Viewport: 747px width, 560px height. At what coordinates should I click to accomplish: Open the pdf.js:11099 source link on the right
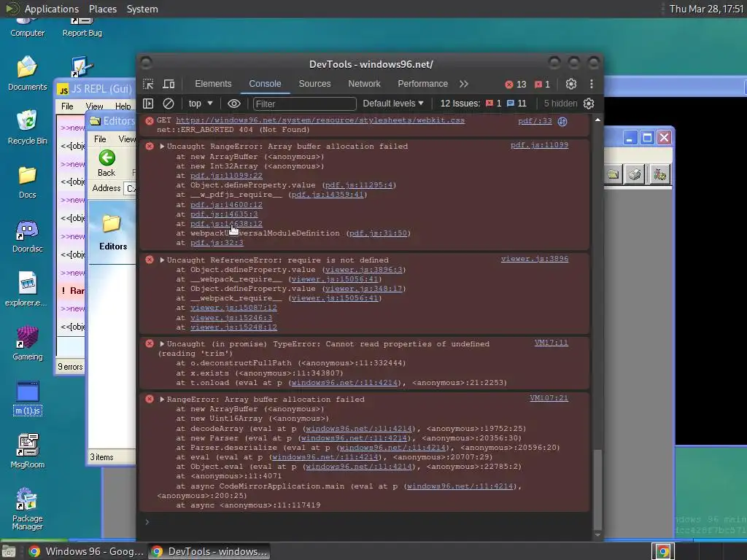539,145
